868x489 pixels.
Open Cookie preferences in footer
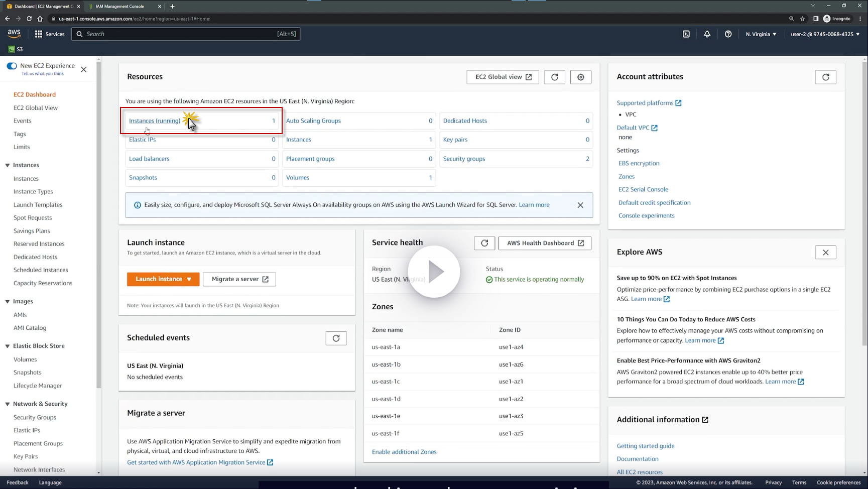click(x=839, y=482)
